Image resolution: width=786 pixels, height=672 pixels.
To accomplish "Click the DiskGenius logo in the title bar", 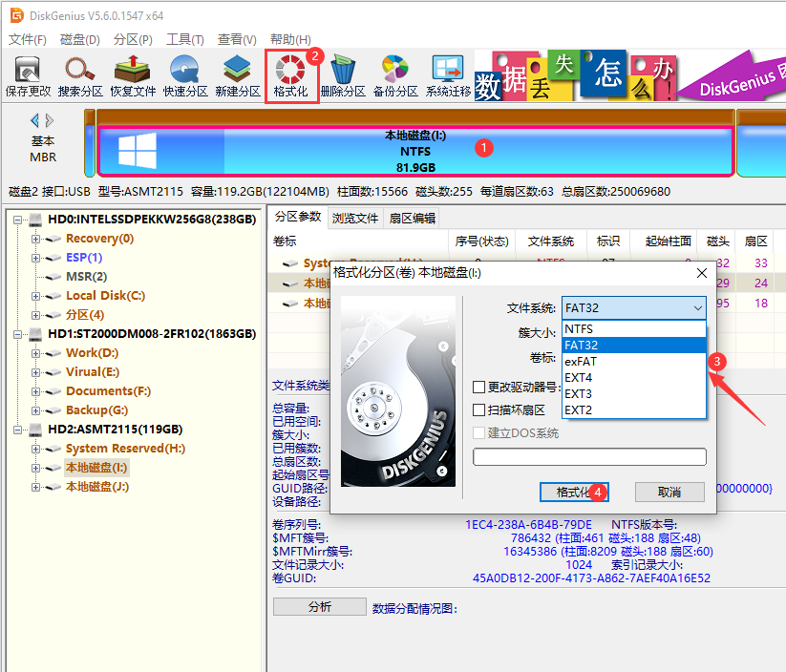I will point(17,15).
